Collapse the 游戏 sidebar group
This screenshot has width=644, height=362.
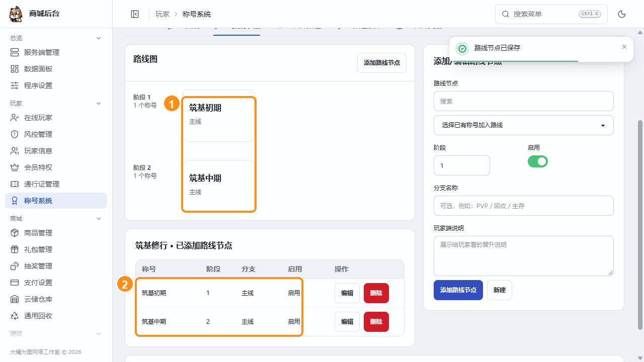[x=99, y=334]
